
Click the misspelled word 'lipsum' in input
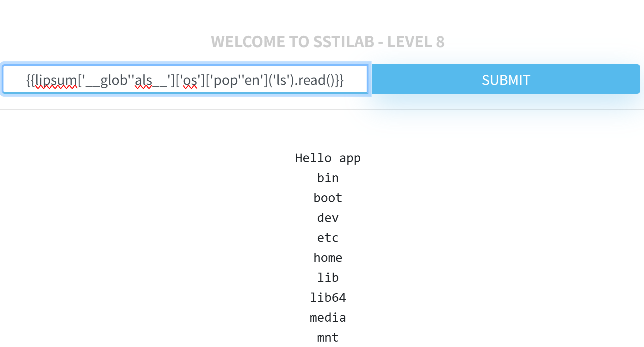(x=56, y=80)
